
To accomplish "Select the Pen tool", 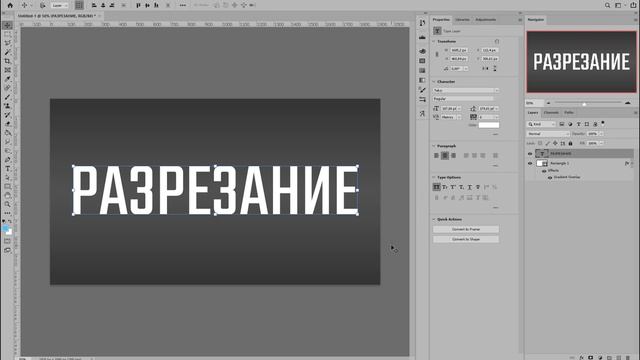I will pyautogui.click(x=7, y=160).
